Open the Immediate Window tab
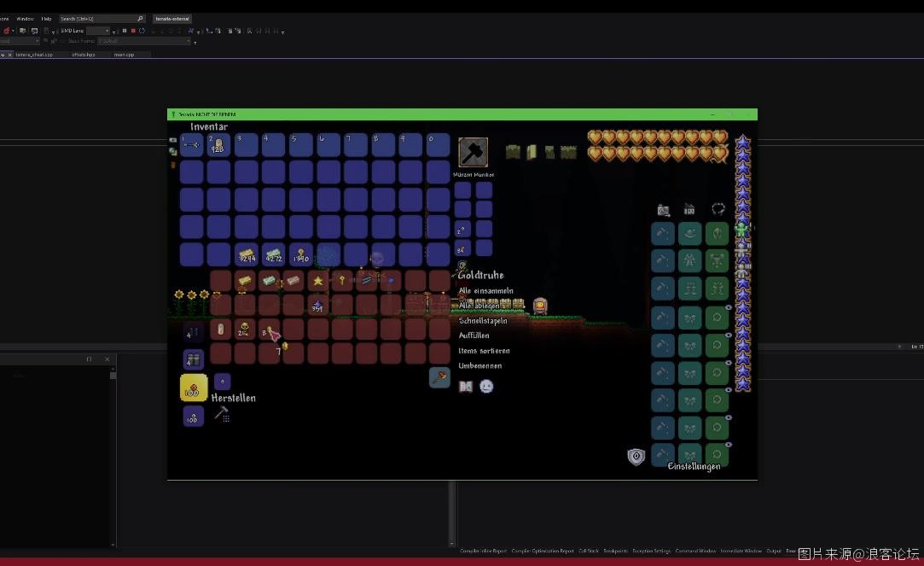The width and height of the screenshot is (924, 566). pos(741,551)
